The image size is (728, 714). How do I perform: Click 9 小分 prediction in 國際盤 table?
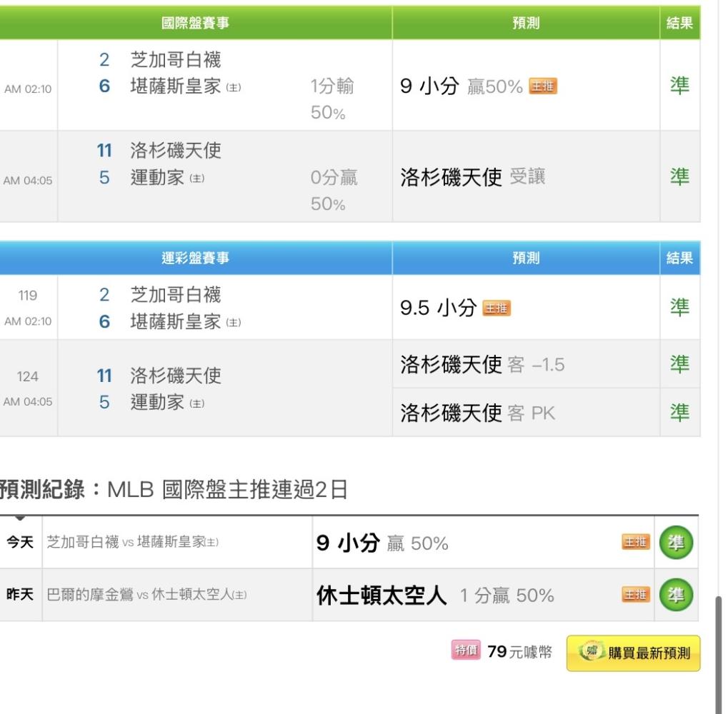429,86
